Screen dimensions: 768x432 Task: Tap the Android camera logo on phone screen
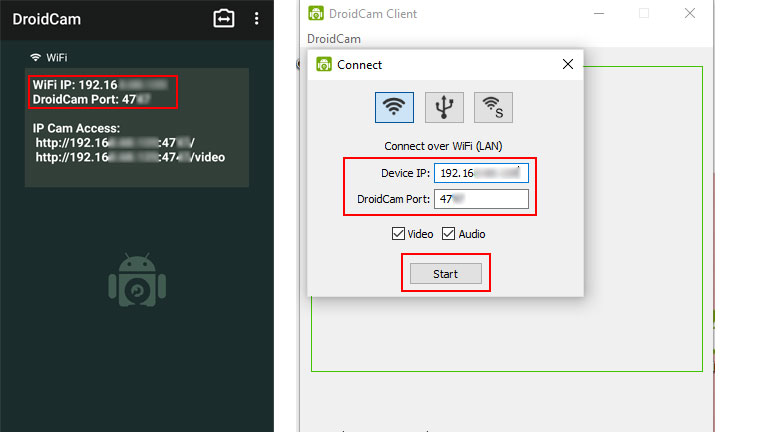137,280
